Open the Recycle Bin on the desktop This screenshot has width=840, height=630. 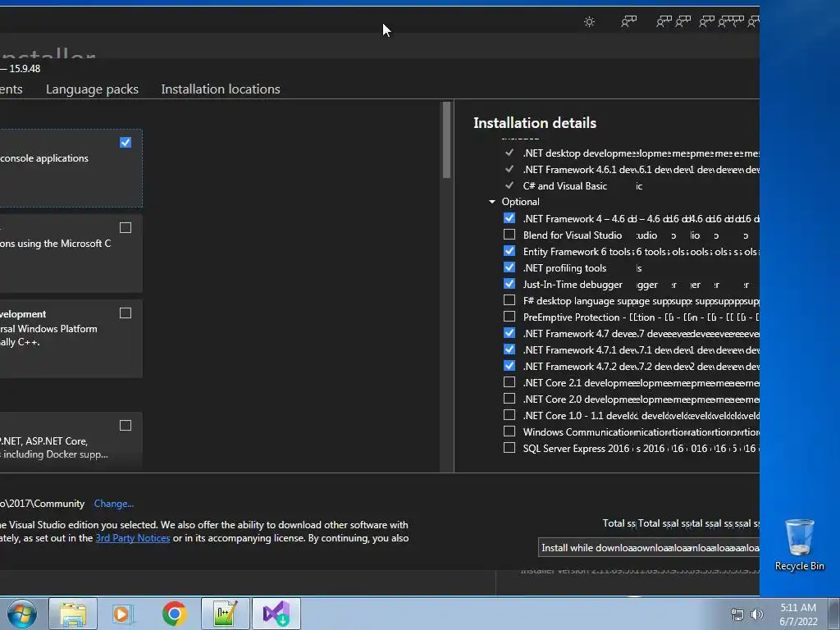pos(799,545)
